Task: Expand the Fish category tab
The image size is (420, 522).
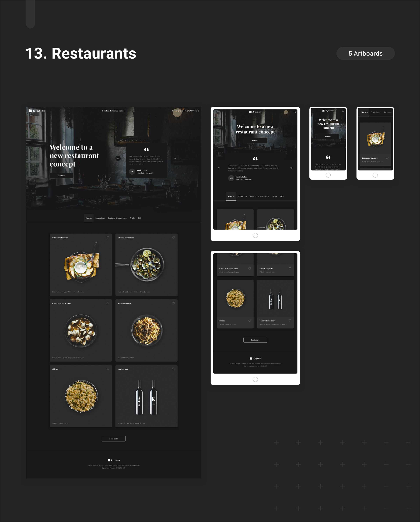Action: pos(139,218)
